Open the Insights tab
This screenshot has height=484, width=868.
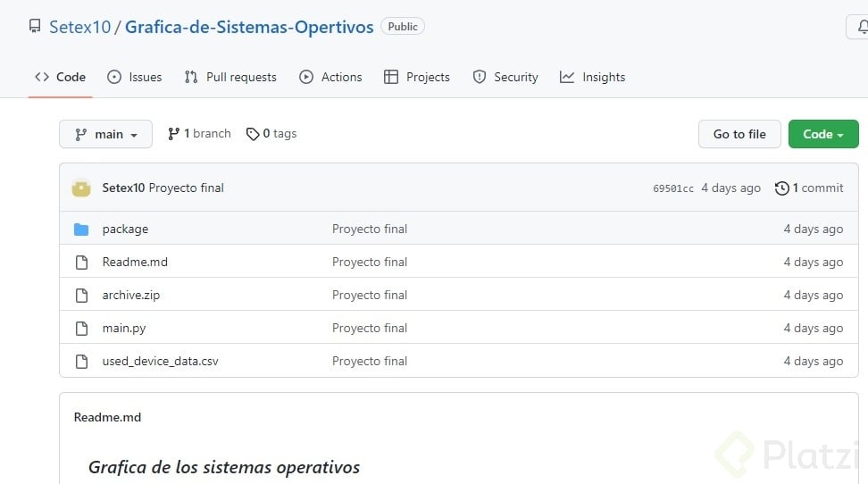point(592,77)
